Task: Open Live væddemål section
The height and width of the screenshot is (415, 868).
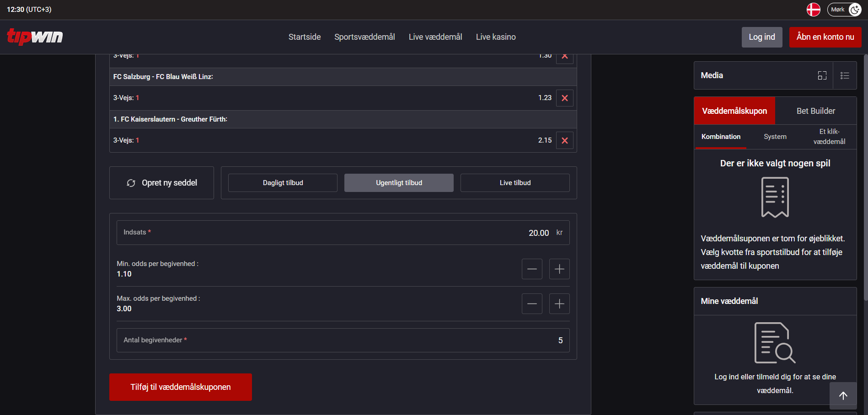Action: [x=435, y=37]
